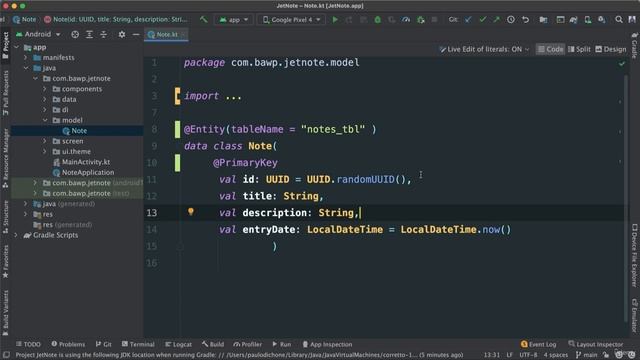Click the SDK Manager icon in toolbar

click(x=602, y=19)
